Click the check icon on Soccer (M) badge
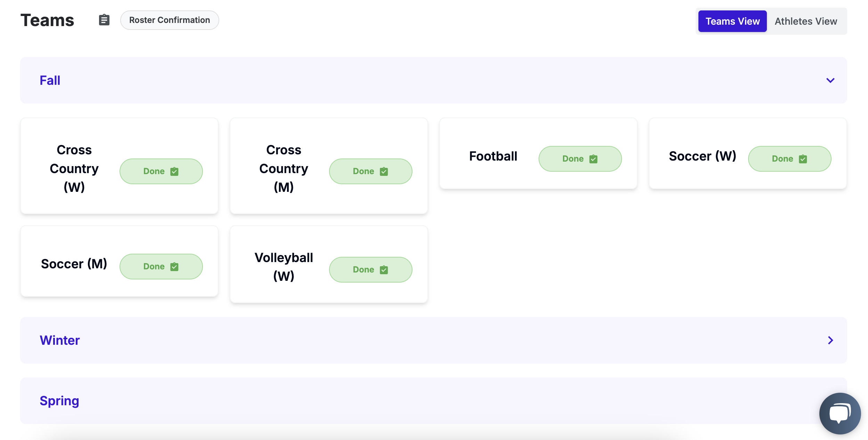 174,267
